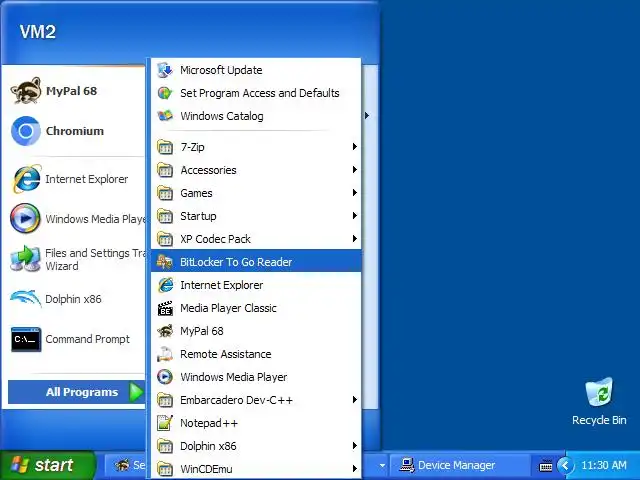Click the "Command Prompt" label text
Image resolution: width=640 pixels, height=480 pixels.
(87, 339)
